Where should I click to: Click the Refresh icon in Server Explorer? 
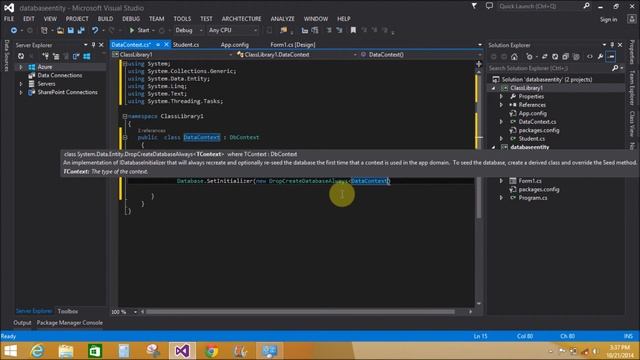pos(21,56)
